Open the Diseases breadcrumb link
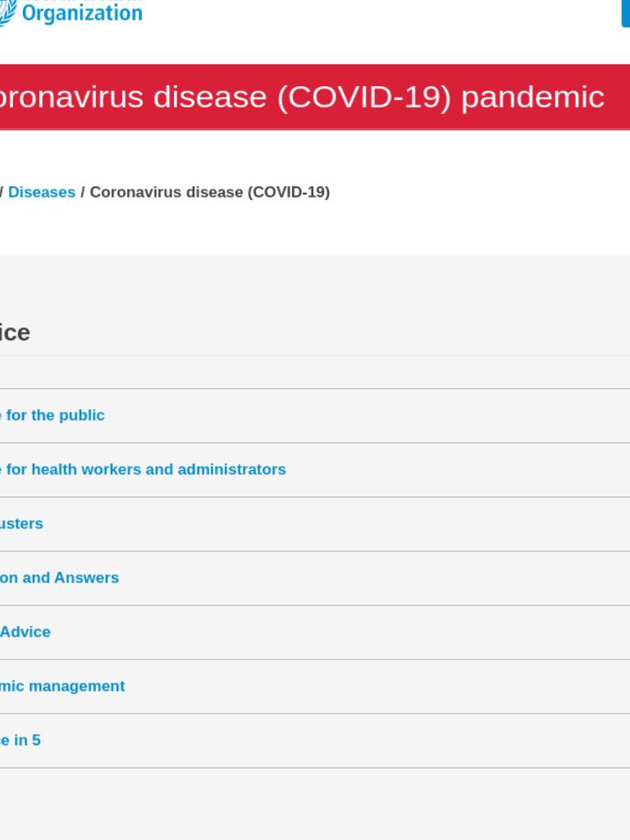This screenshot has width=630, height=840. coord(42,192)
